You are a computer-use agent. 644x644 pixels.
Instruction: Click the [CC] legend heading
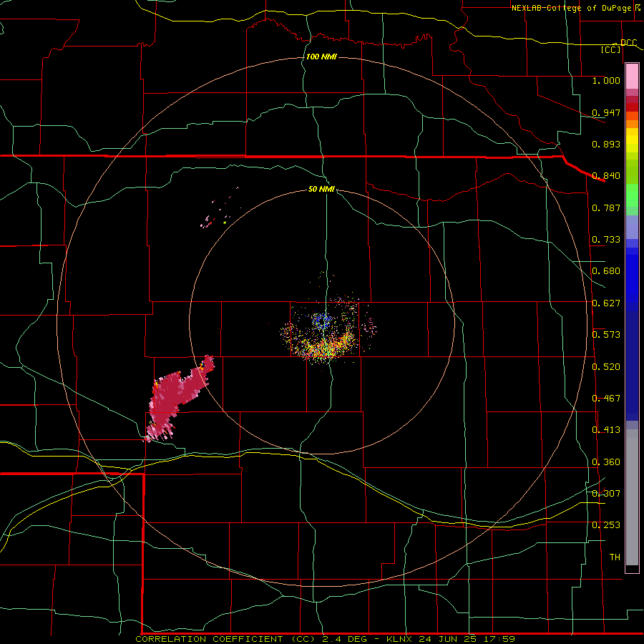[x=611, y=49]
